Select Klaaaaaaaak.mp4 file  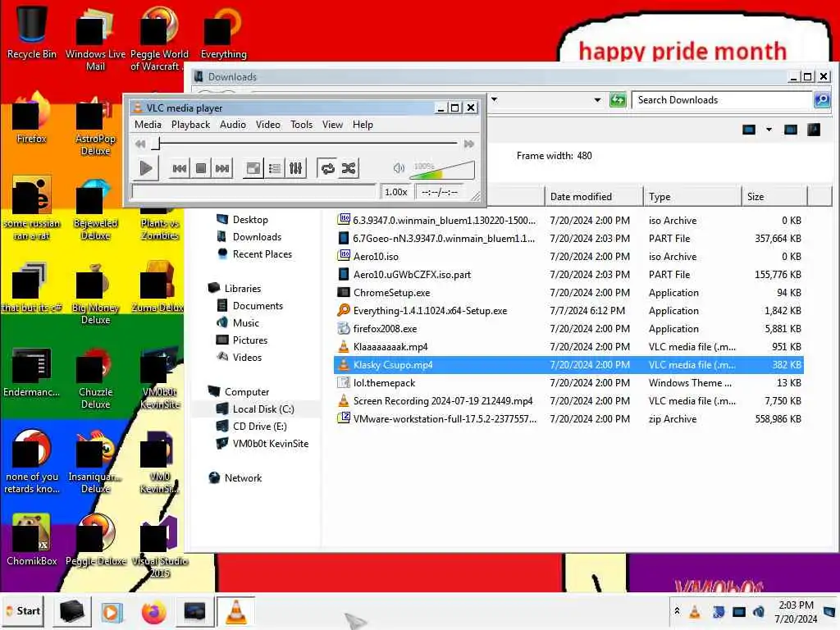[x=569, y=347]
